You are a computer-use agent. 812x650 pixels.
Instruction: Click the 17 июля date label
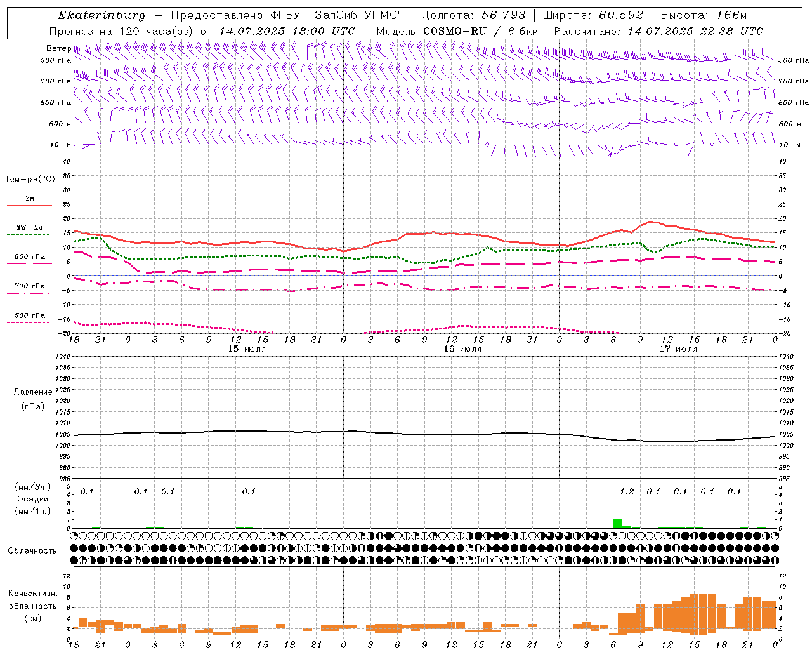(x=678, y=349)
